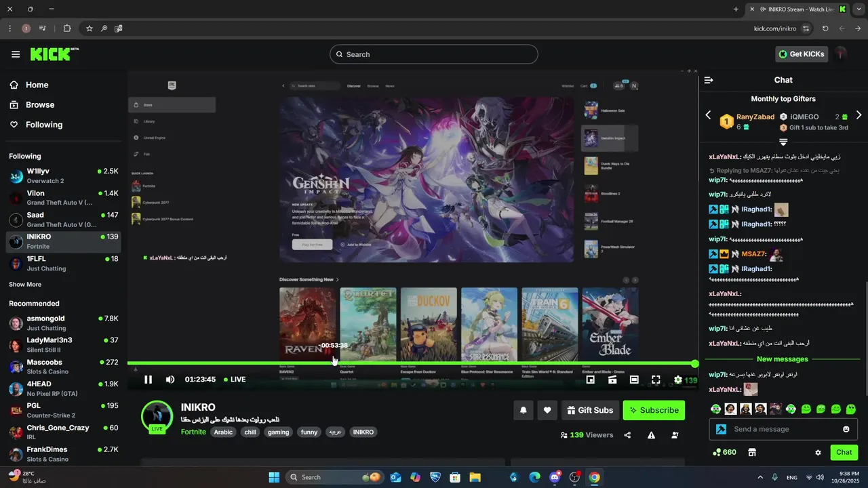Open the emote picker smiley
This screenshot has width=868, height=488.
click(846, 429)
